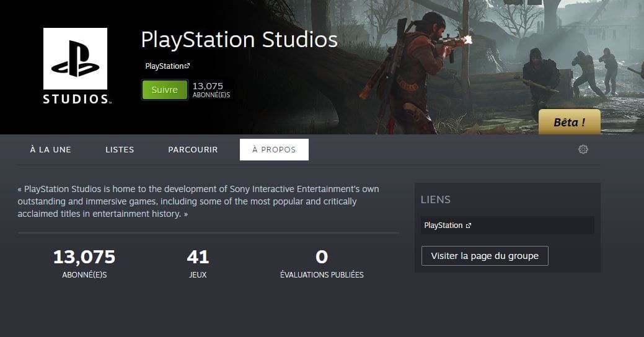Open the LISTES tab
This screenshot has height=337, width=644.
[120, 150]
